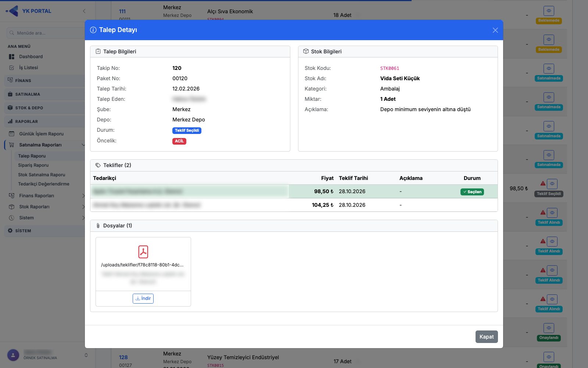Open the user profile switcher arrows
The height and width of the screenshot is (368, 588).
coord(86,355)
